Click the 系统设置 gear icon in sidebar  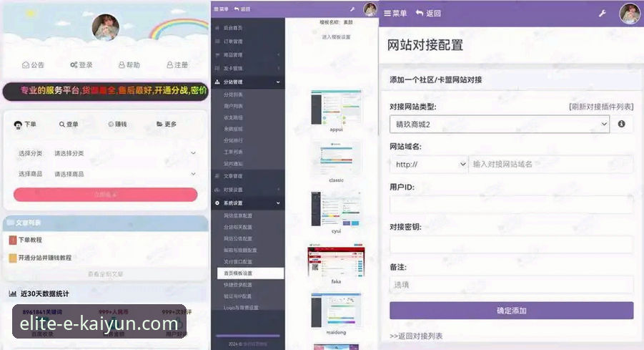pyautogui.click(x=217, y=203)
